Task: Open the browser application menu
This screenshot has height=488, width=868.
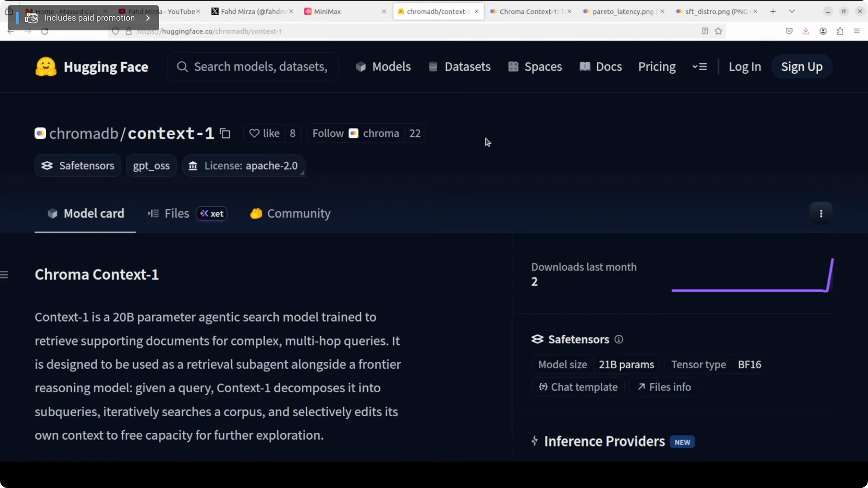Action: click(857, 31)
